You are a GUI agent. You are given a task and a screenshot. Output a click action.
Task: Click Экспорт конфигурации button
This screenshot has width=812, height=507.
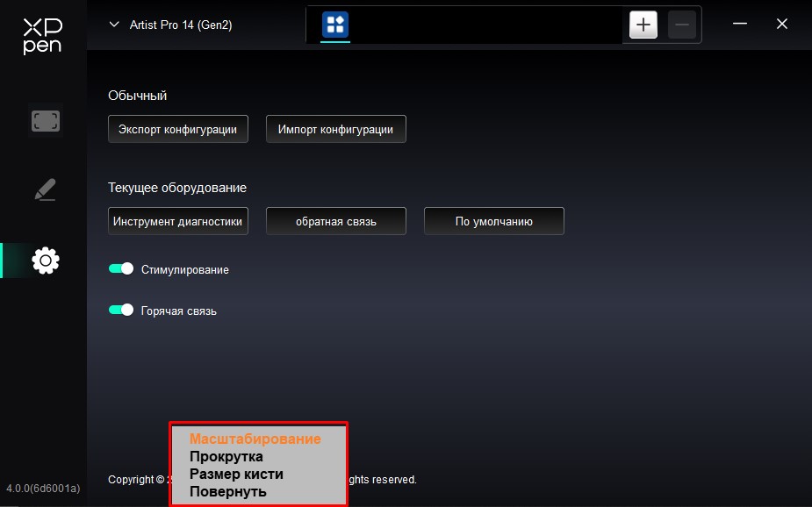click(178, 129)
